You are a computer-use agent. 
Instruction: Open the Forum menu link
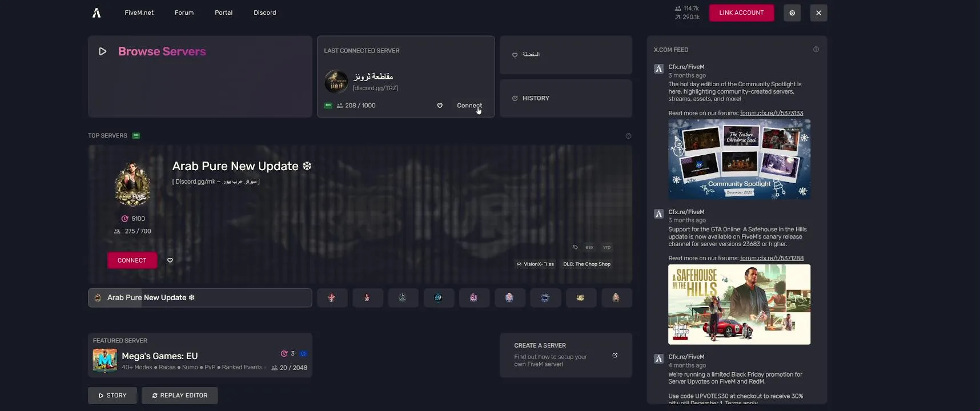click(x=184, y=13)
